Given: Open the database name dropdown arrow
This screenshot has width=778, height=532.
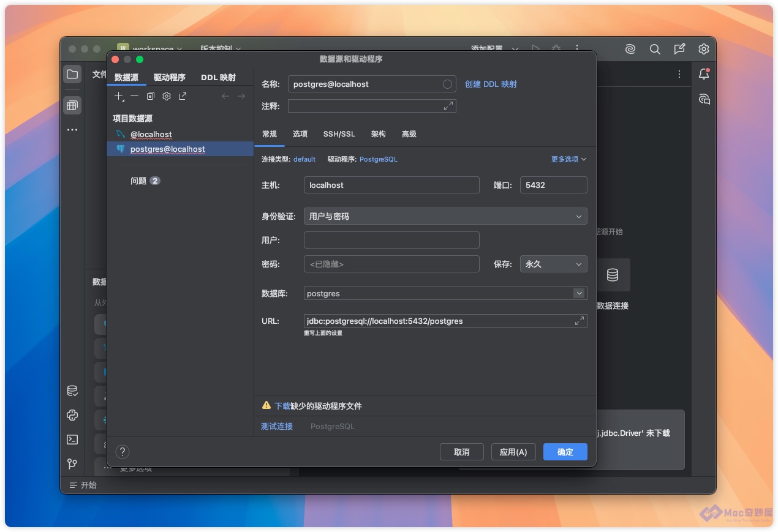Looking at the screenshot, I should pyautogui.click(x=580, y=293).
